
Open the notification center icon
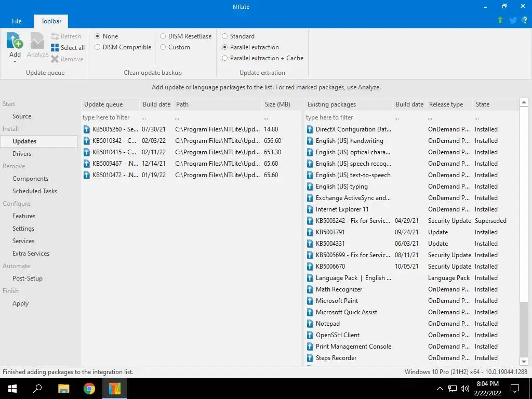point(515,389)
